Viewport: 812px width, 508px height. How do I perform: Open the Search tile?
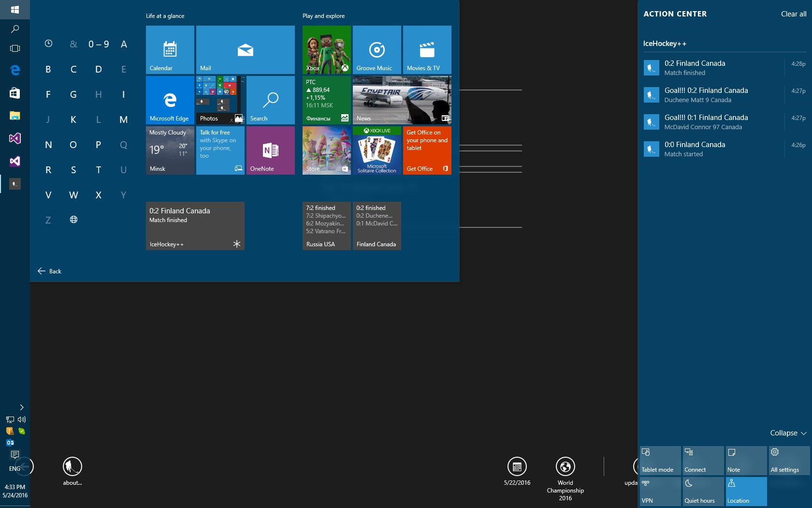[x=271, y=100]
